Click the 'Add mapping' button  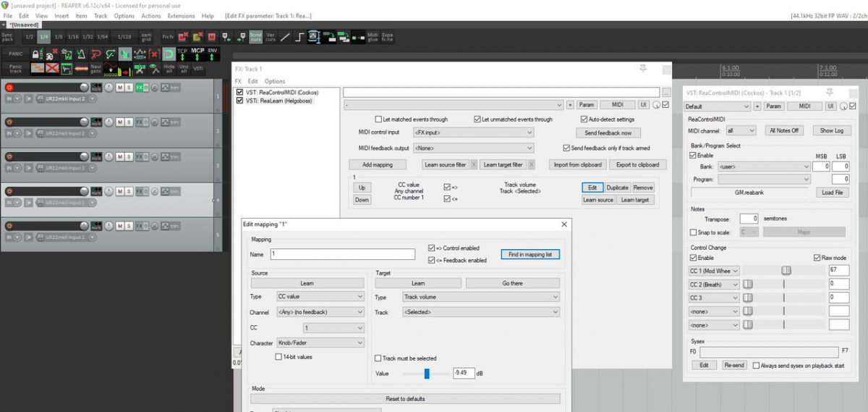tap(378, 165)
